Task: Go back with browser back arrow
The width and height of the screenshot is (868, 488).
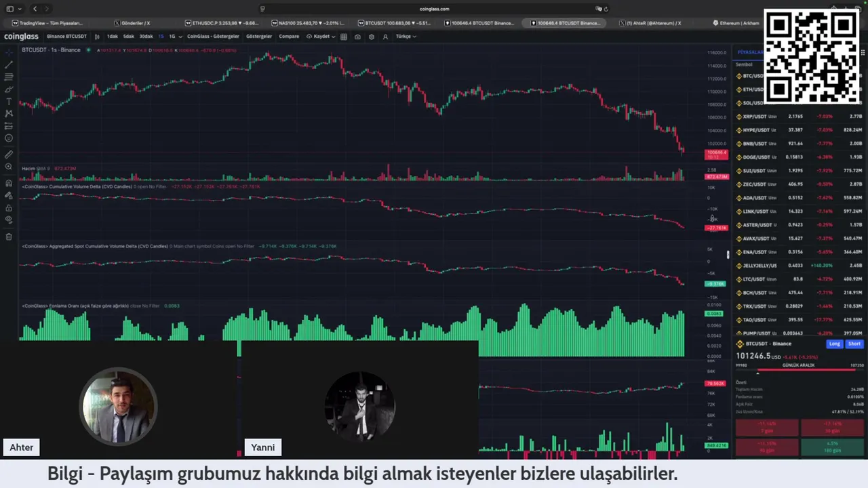Action: pos(35,9)
